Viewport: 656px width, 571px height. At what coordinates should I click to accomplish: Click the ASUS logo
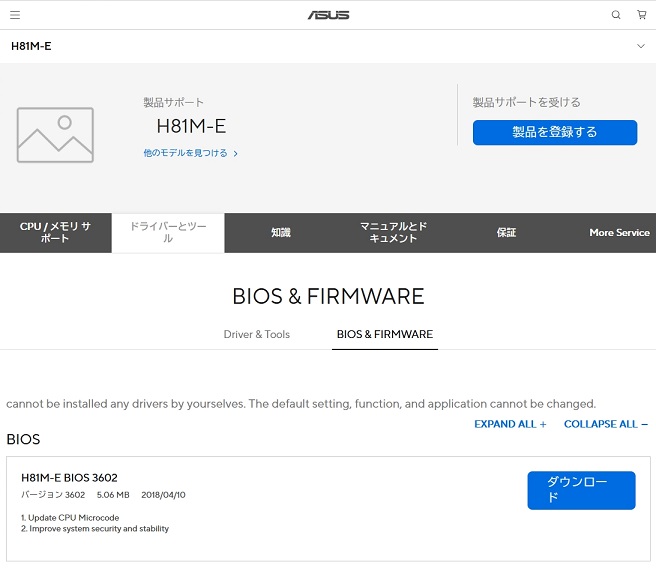click(328, 15)
